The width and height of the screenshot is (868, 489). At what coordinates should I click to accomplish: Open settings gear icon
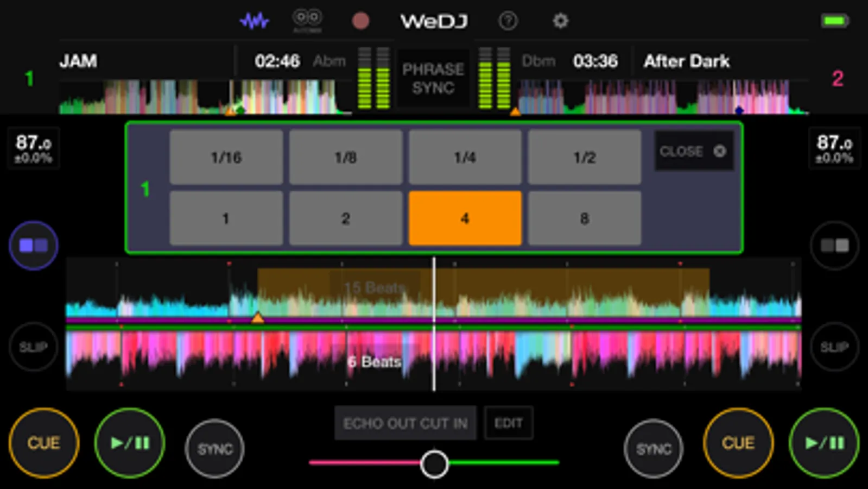pyautogui.click(x=560, y=21)
